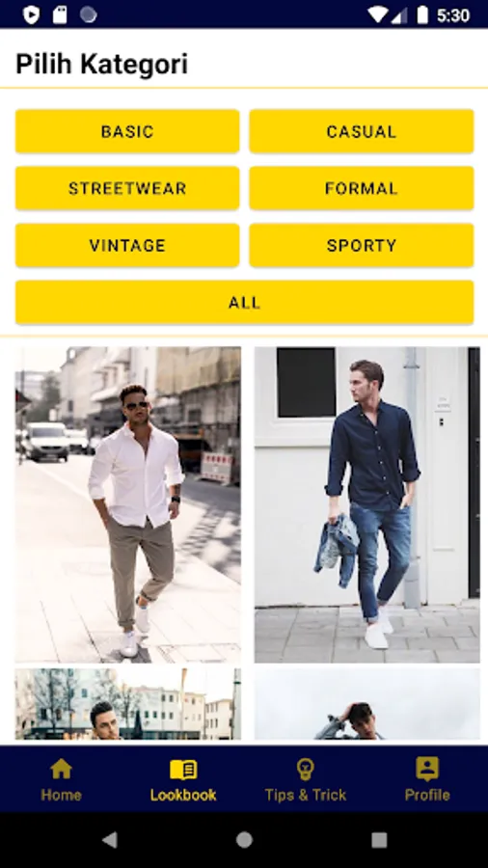Tap the Home house icon
This screenshot has width=488, height=868.
click(61, 769)
